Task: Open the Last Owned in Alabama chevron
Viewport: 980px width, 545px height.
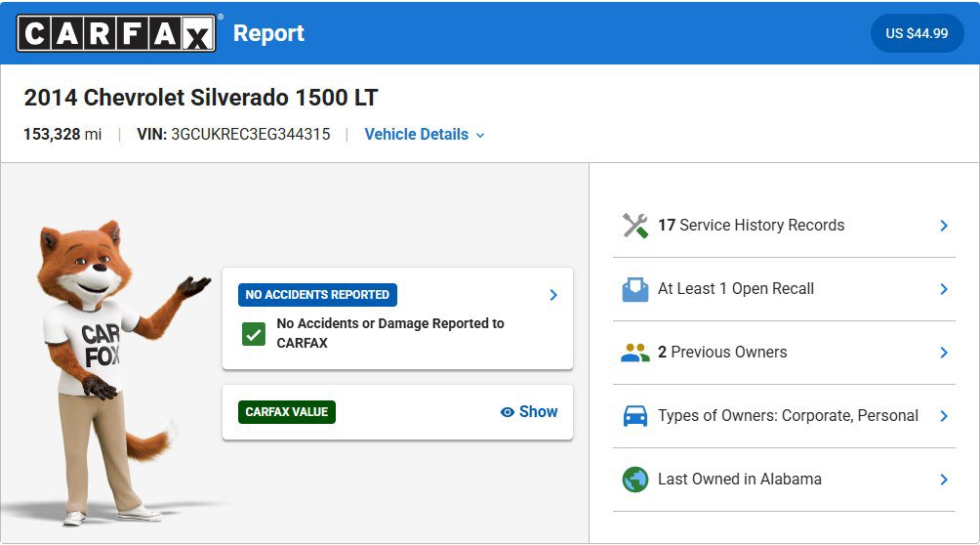Action: click(944, 480)
